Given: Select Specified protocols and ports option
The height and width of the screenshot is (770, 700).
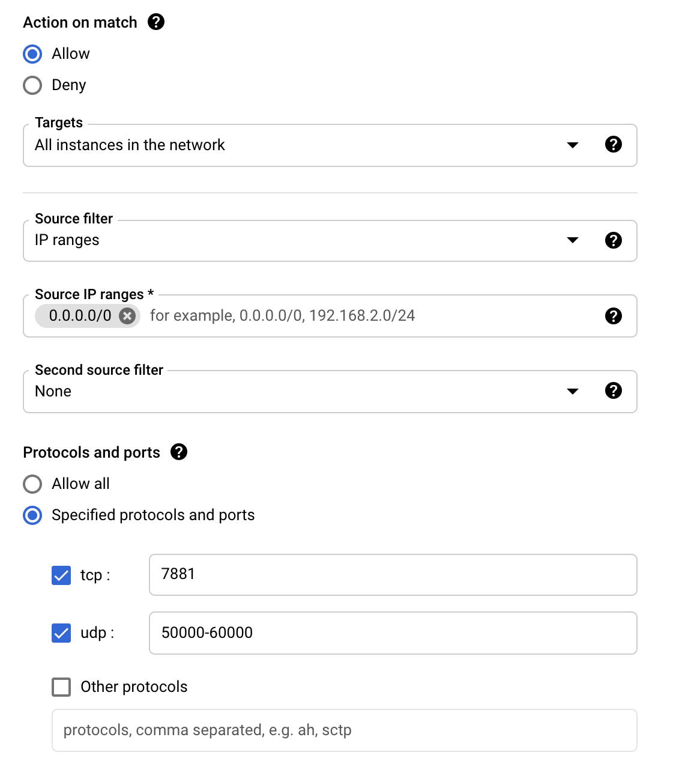Looking at the screenshot, I should click(32, 515).
